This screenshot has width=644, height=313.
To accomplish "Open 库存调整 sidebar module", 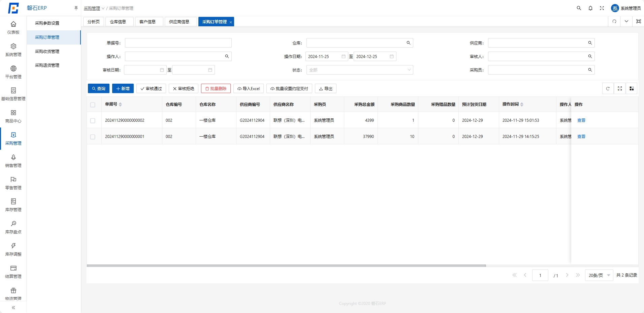I will (13, 250).
